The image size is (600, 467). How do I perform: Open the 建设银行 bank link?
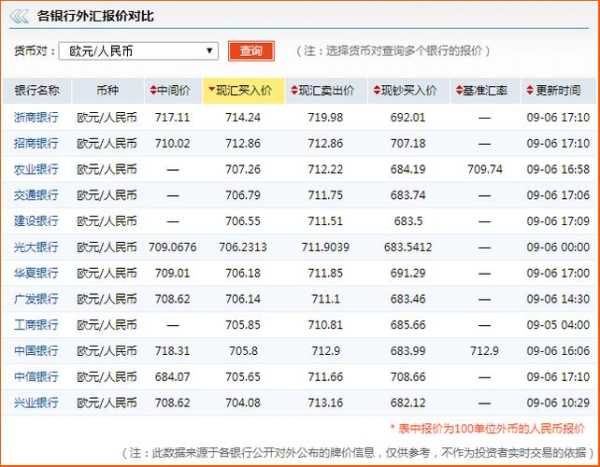37,221
